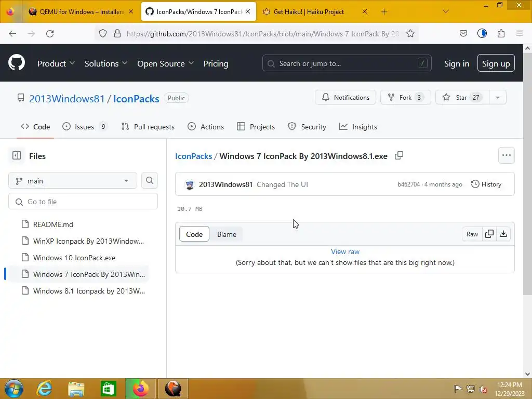Viewport: 532px width, 399px height.
Task: Open Windows 10 IconPack.exe file
Action: pyautogui.click(x=74, y=258)
